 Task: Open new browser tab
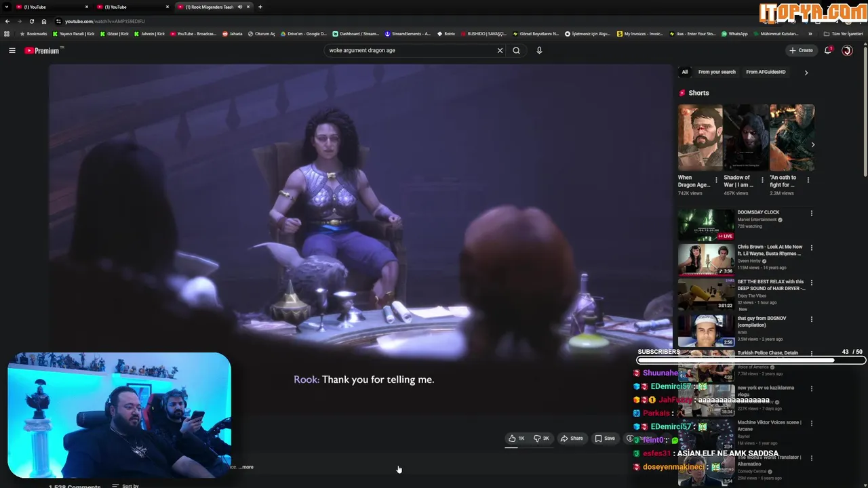[x=260, y=7]
